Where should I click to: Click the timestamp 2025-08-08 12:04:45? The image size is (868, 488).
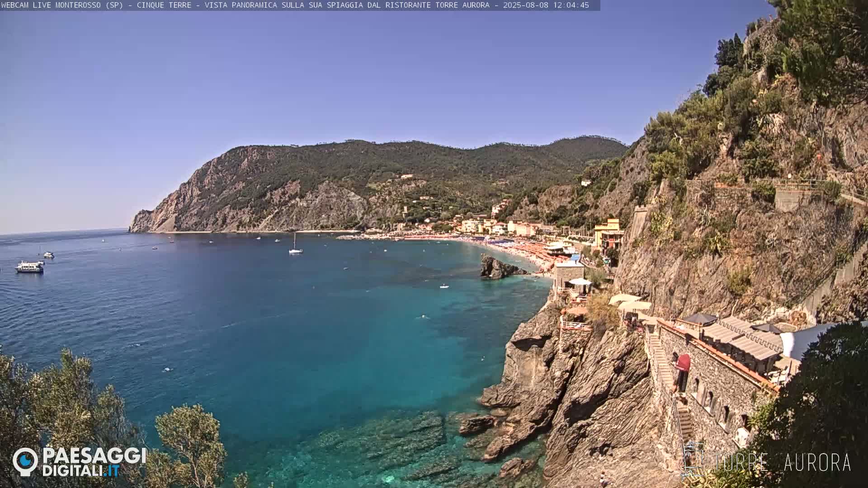(x=546, y=5)
